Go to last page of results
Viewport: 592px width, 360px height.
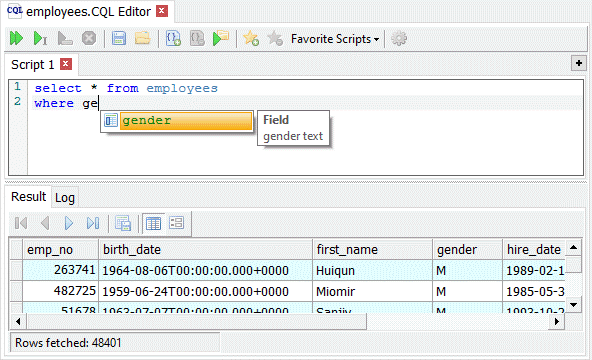point(93,223)
